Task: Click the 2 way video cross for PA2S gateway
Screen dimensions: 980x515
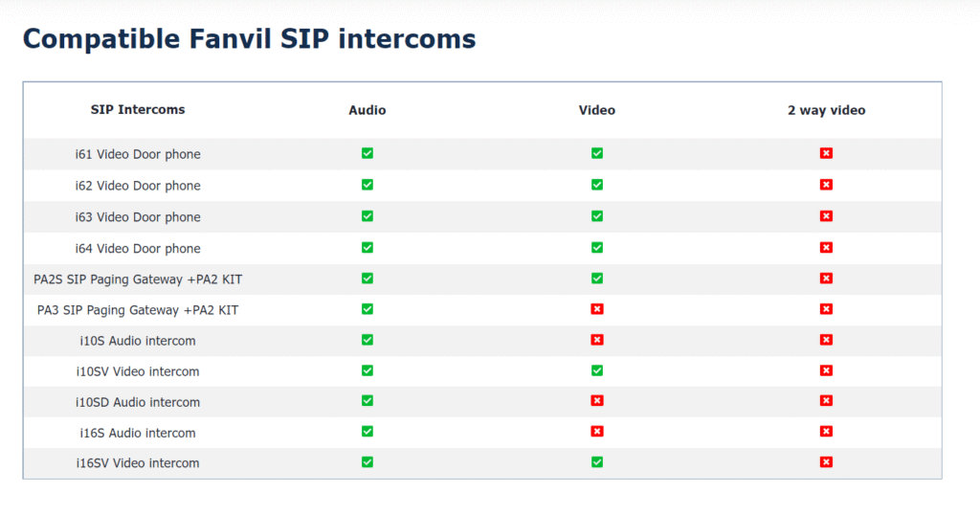Action: (826, 279)
